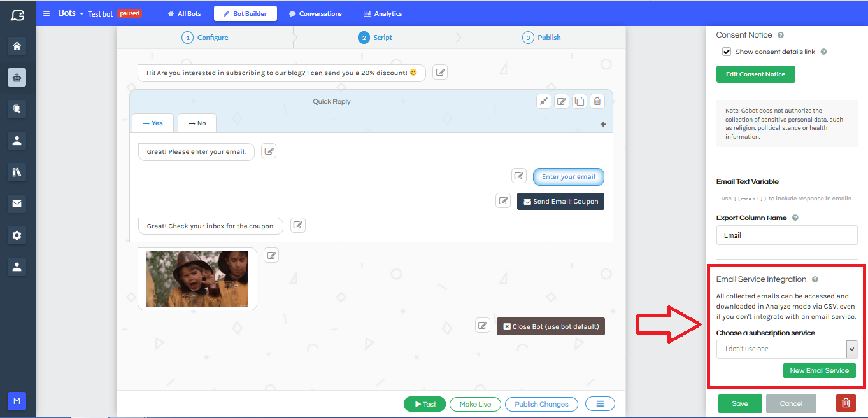Viewport: 868px width, 418px height.
Task: Open the subscription service dropdown
Action: 786,349
